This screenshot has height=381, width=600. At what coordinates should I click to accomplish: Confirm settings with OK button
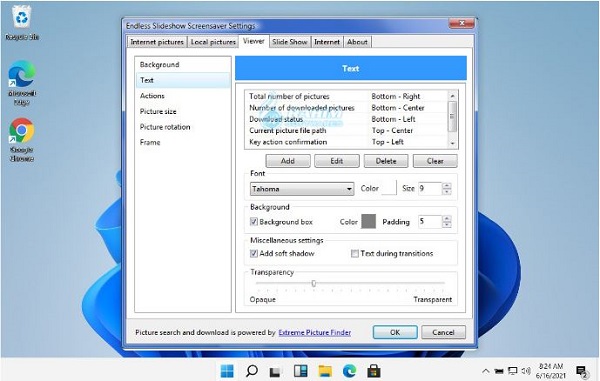point(395,332)
